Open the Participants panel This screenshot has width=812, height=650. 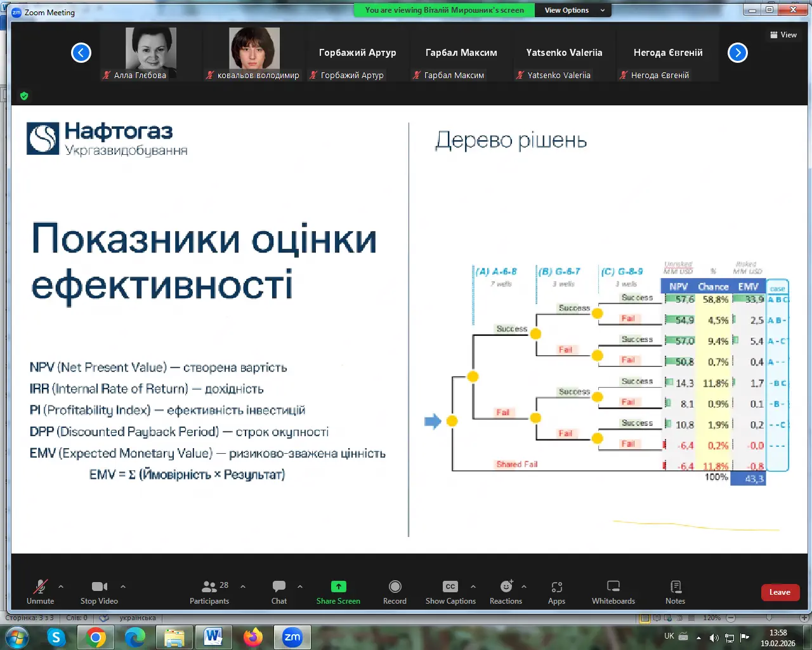coord(209,591)
